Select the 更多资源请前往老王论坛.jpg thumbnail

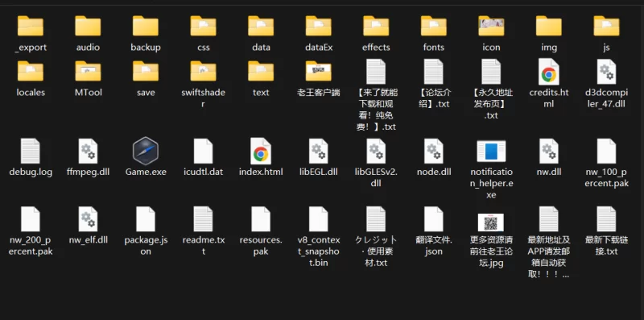491,222
